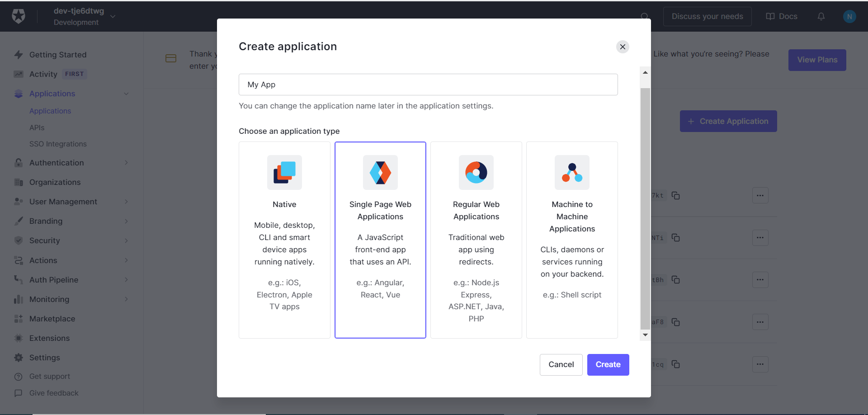Click the Applications layers icon
This screenshot has height=415, width=868.
pos(19,94)
